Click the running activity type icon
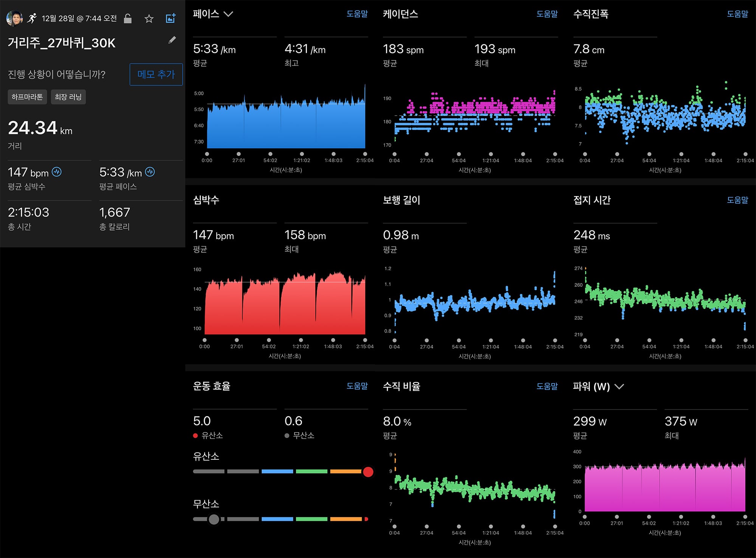 [x=32, y=18]
